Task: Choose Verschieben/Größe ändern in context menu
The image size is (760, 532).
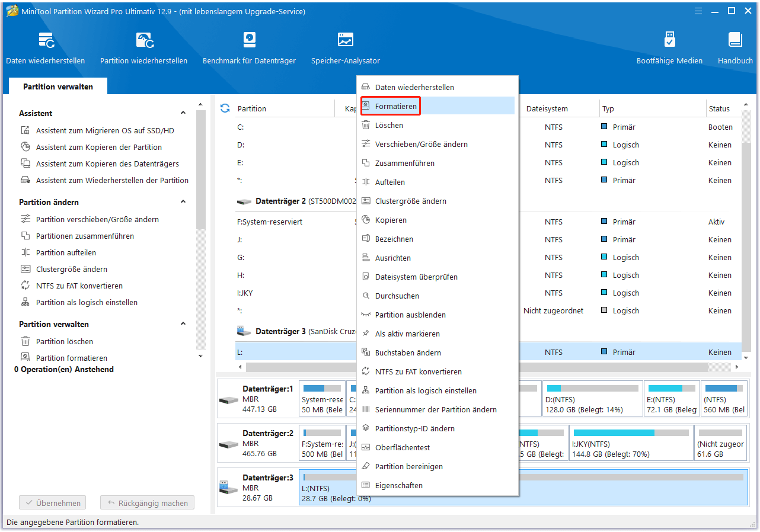Action: [438, 144]
